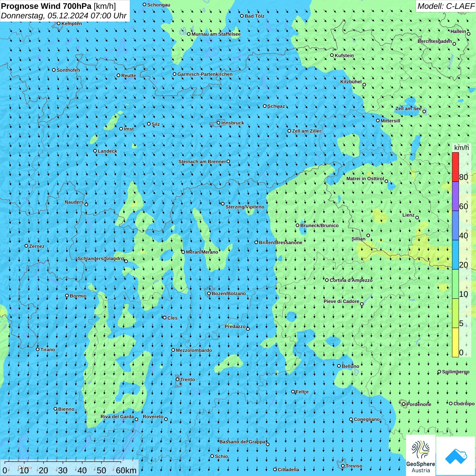Click the 'Pordenone' label
Viewport: 476px width, 476px height.
pyautogui.click(x=419, y=404)
